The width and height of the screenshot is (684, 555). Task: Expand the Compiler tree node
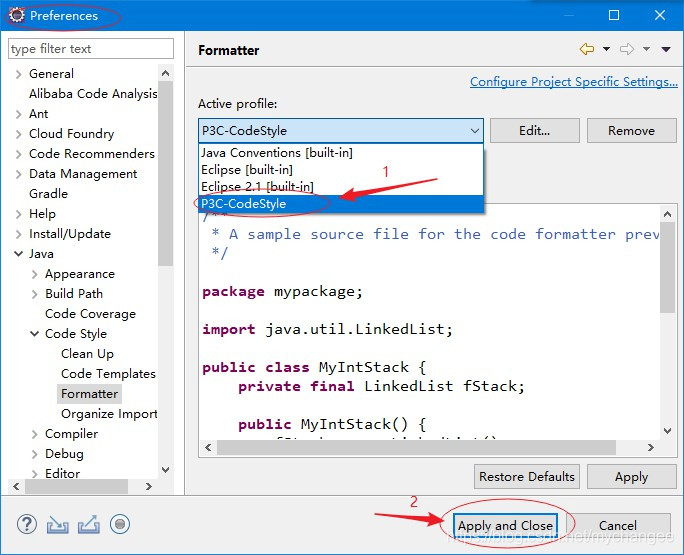pos(35,434)
